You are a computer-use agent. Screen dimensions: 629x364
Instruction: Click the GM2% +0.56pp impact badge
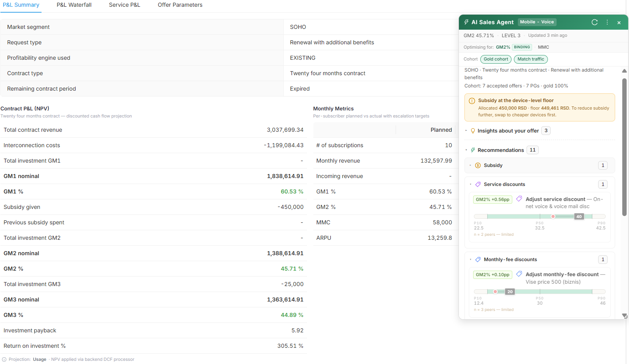(x=493, y=199)
